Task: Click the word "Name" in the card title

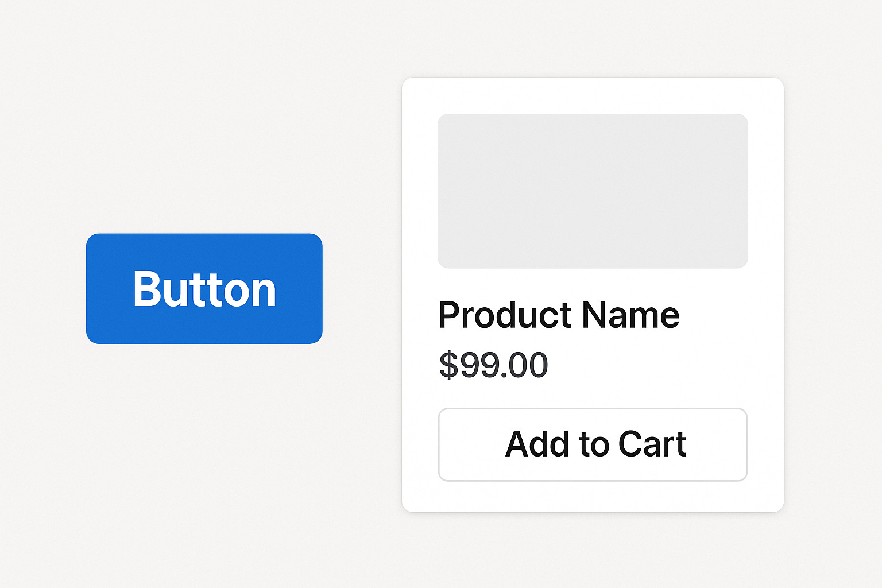Action: [630, 315]
